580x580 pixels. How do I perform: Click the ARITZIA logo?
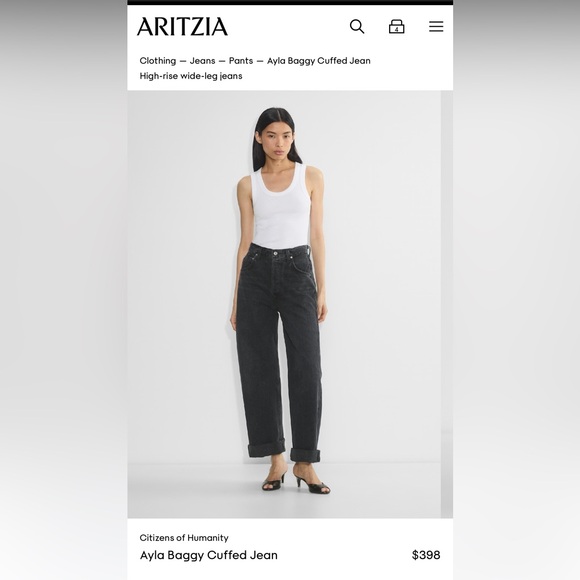point(182,26)
